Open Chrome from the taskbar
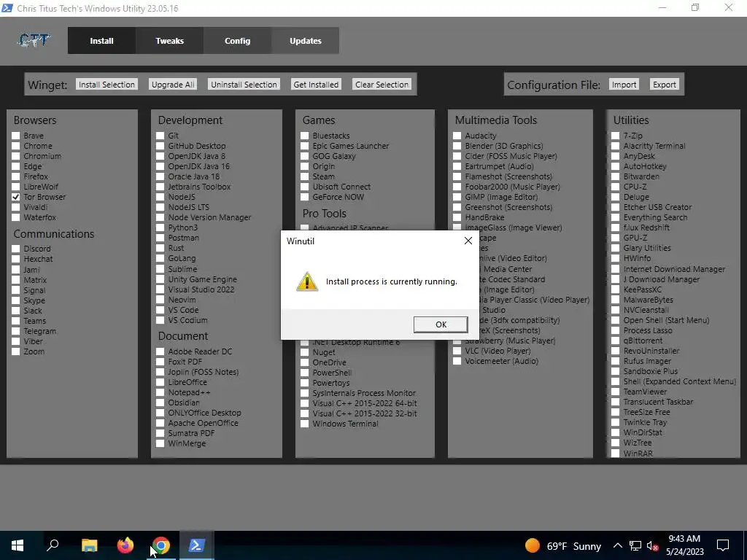 (x=161, y=545)
